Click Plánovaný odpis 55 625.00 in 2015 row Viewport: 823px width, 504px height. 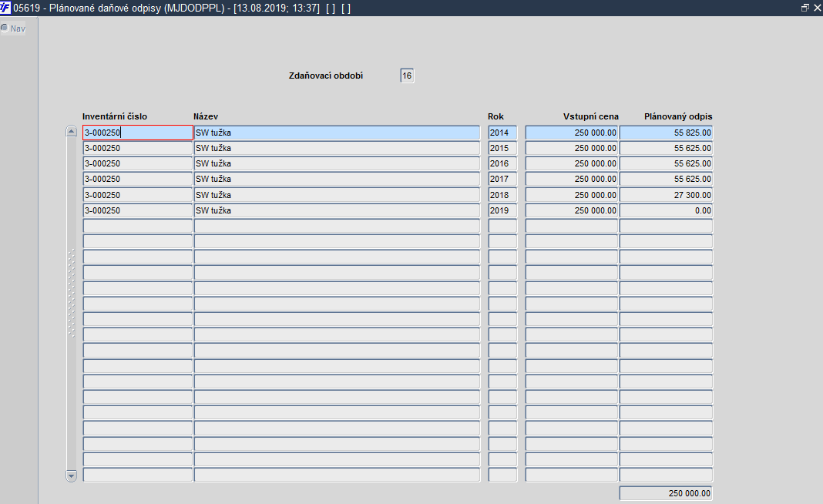tap(666, 148)
